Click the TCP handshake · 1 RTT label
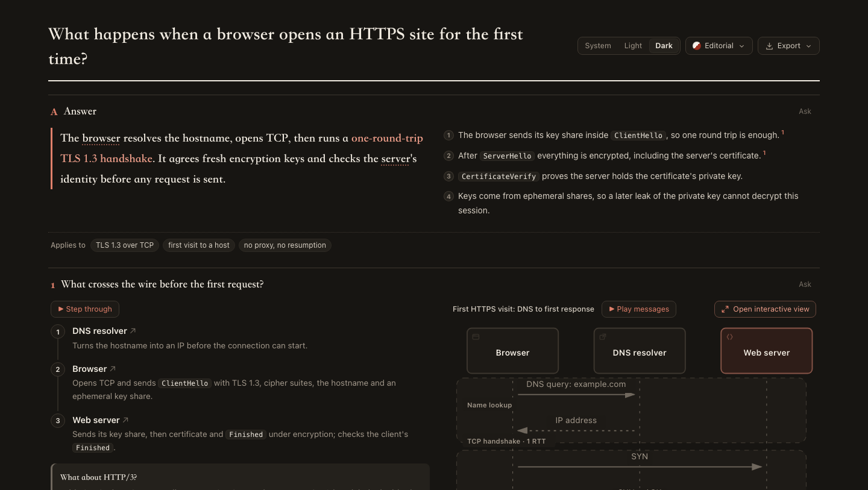Viewport: 868px width, 490px height. coord(506,441)
